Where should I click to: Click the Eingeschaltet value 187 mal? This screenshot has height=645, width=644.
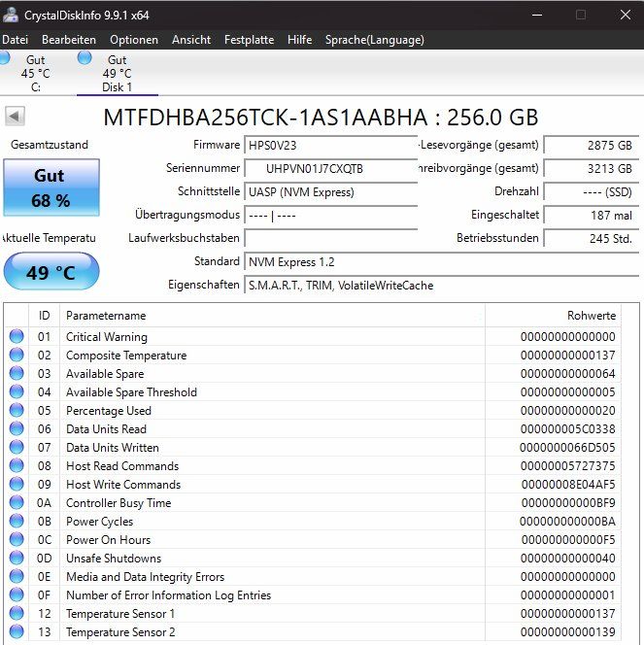coord(592,215)
